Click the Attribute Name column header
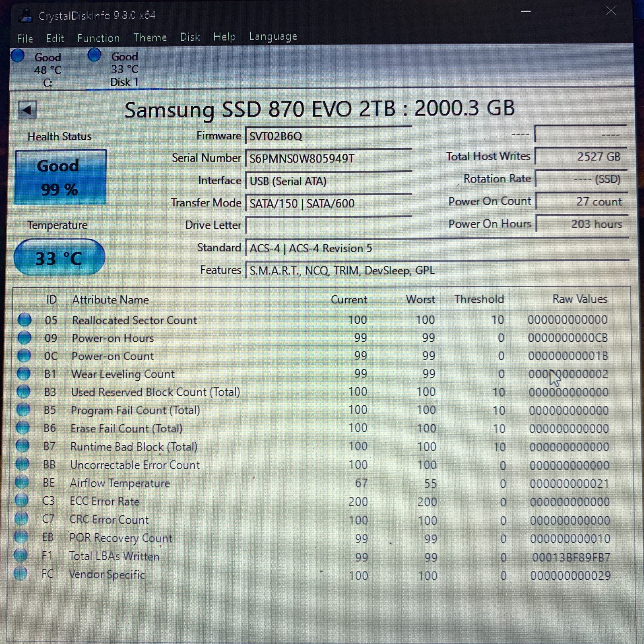 point(110,299)
